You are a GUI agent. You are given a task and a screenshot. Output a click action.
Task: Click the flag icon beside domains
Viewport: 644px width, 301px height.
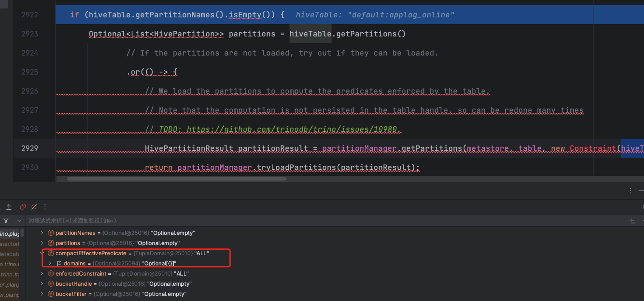pyautogui.click(x=59, y=263)
